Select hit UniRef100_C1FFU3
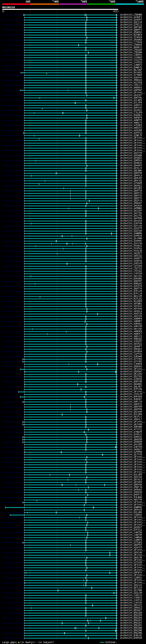146x644 pixels. (x=131, y=354)
